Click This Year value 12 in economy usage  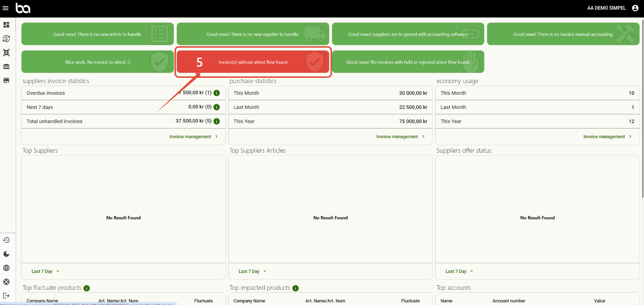pos(631,121)
